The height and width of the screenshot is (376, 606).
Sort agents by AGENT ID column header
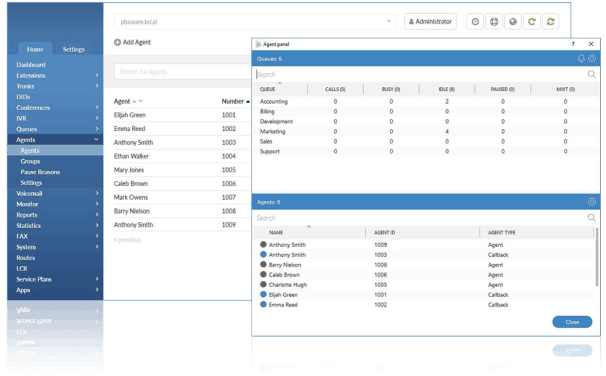(x=385, y=233)
